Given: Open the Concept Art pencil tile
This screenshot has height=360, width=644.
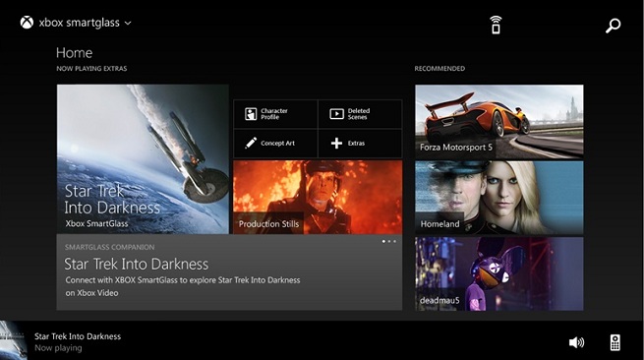Looking at the screenshot, I should pos(275,143).
